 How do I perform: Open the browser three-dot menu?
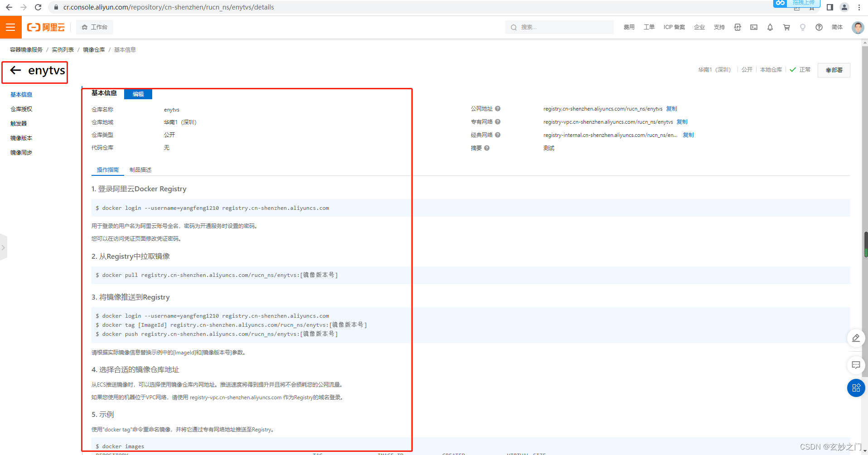coord(859,7)
